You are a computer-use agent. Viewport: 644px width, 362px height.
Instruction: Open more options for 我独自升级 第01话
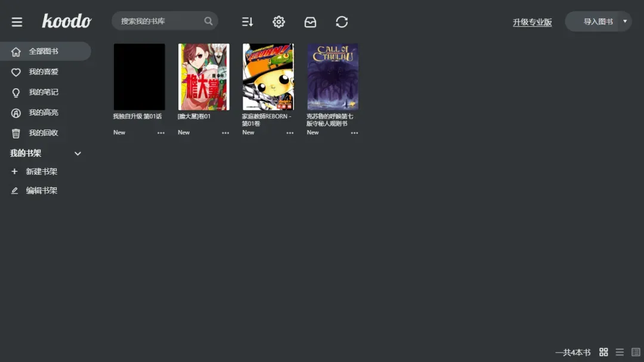click(161, 133)
